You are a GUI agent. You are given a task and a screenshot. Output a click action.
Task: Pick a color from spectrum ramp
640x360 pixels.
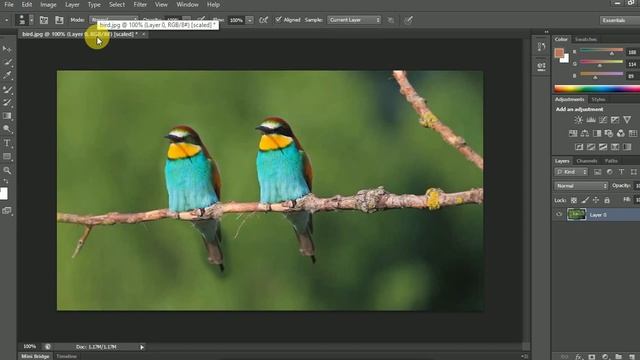(x=597, y=89)
